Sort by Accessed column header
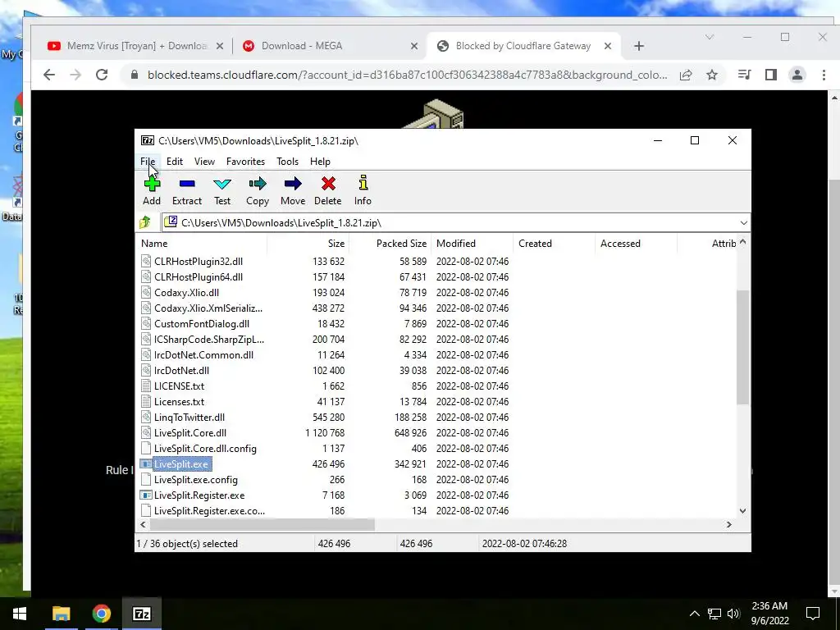Image resolution: width=840 pixels, height=630 pixels. pos(636,243)
